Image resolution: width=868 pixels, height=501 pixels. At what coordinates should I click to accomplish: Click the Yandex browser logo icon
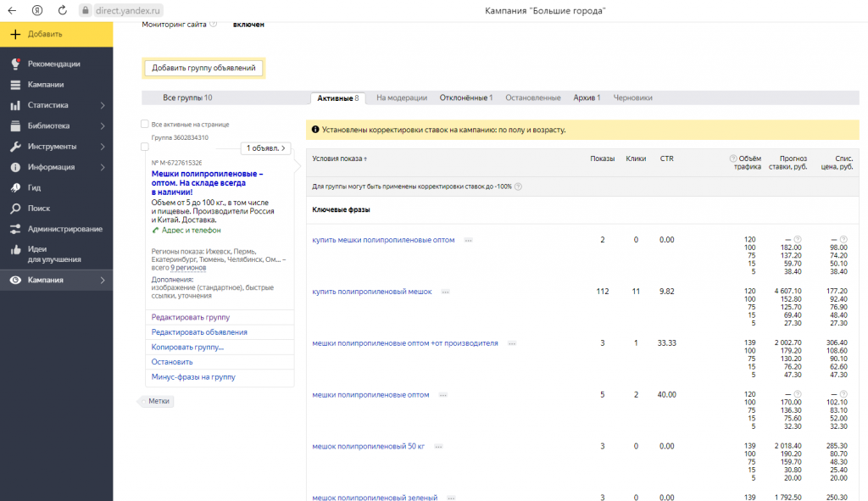pyautogui.click(x=37, y=10)
